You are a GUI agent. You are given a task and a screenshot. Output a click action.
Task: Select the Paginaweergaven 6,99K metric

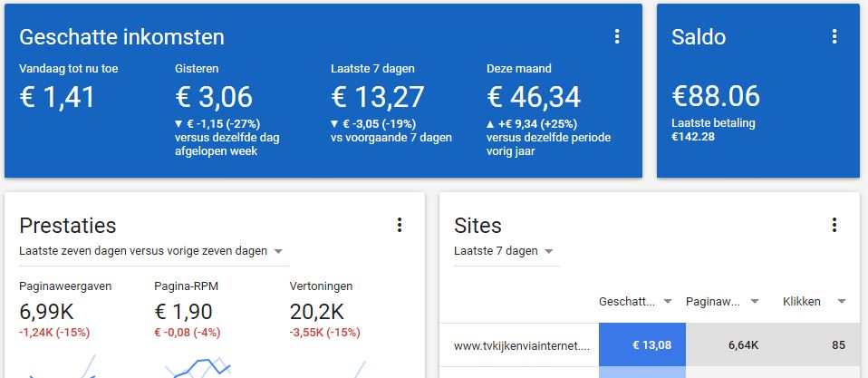[x=65, y=310]
